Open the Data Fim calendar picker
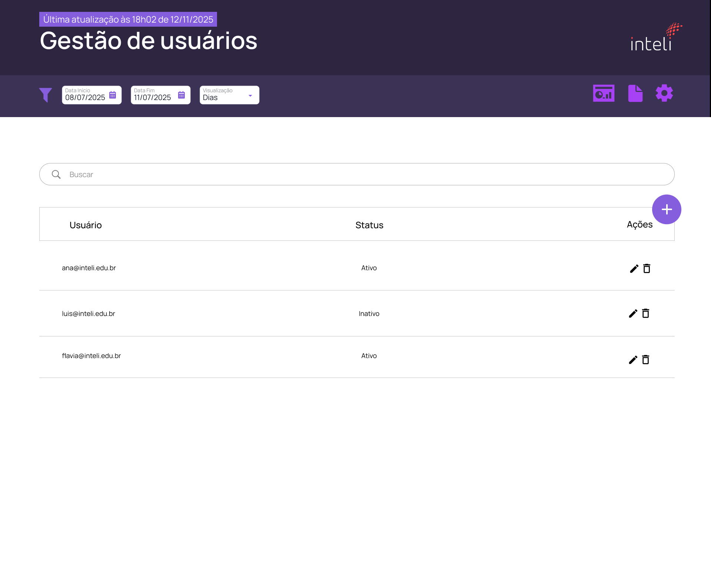Screen dimensions: 711x588 pos(181,95)
